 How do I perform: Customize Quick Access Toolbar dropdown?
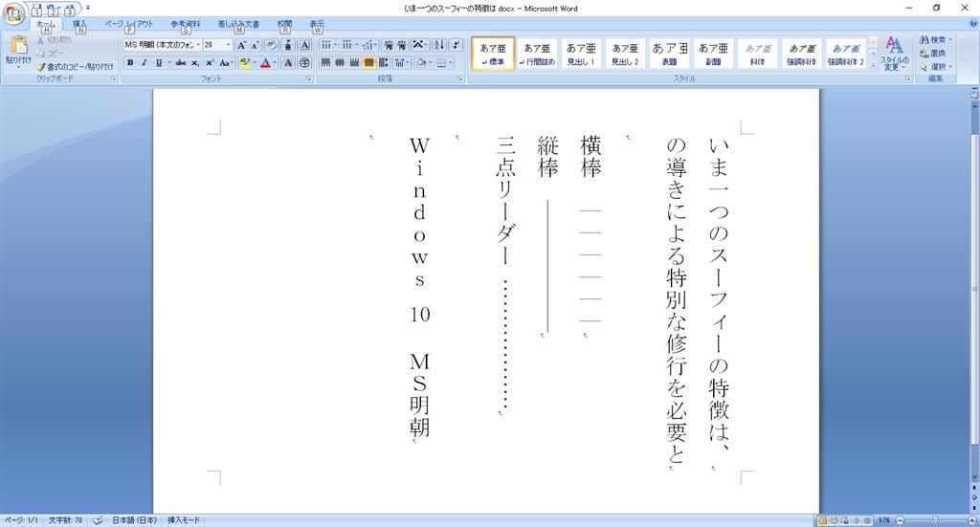point(88,8)
